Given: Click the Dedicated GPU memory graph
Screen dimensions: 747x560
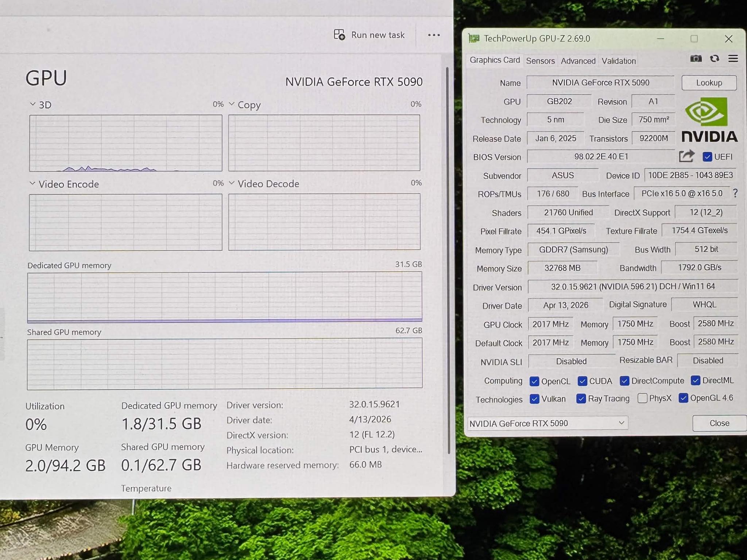Looking at the screenshot, I should pyautogui.click(x=225, y=297).
